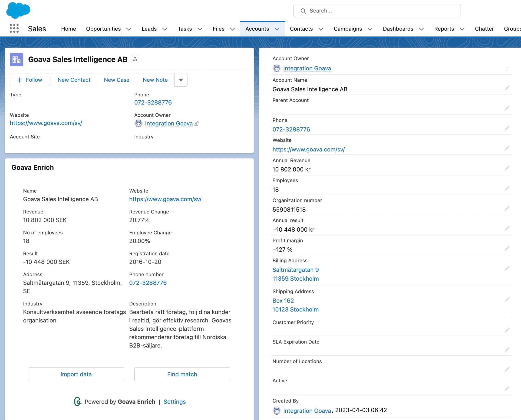Viewport: 521px width, 420px height.
Task: Select Organization number value 5590811518
Action: click(x=289, y=210)
